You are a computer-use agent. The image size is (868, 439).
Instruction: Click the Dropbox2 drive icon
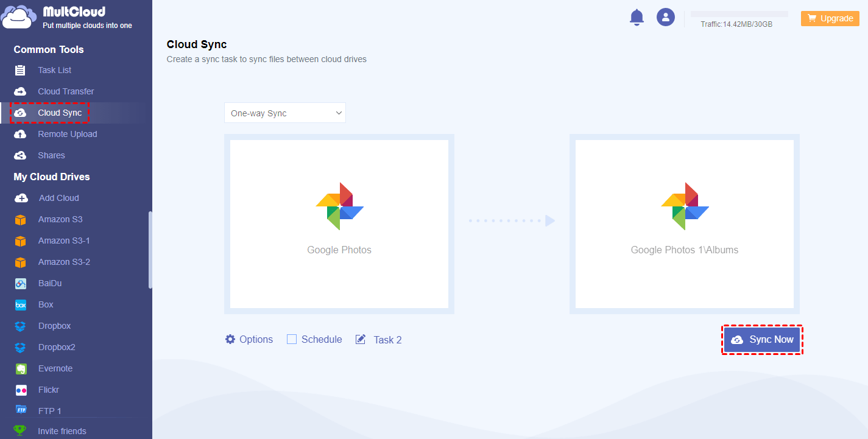pos(21,347)
